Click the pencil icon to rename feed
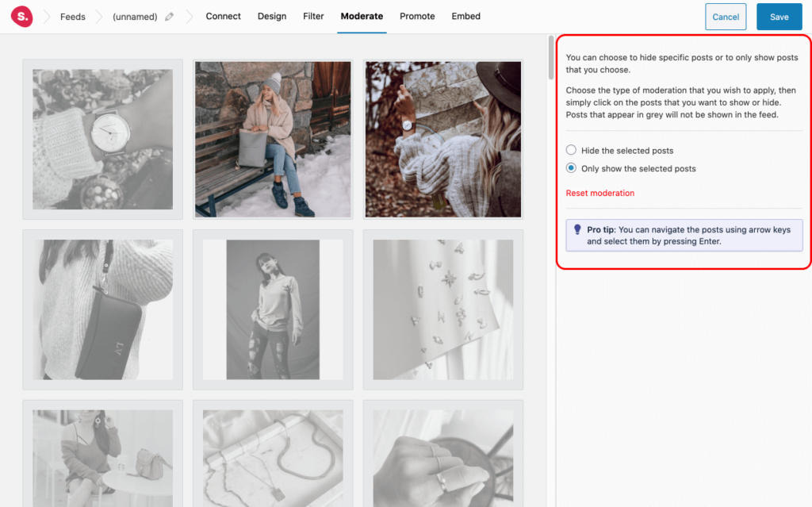 click(170, 17)
